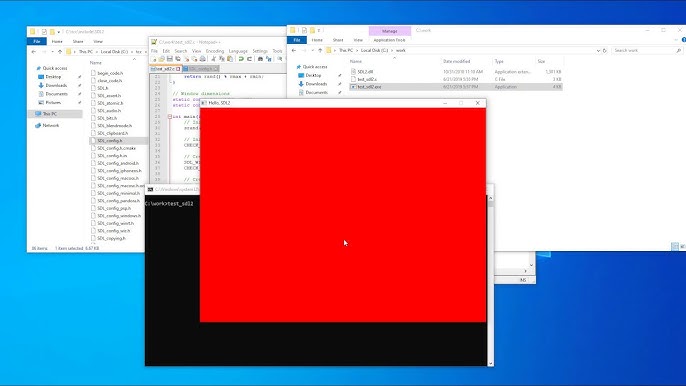The image size is (686, 386).
Task: Collapse fold marker beside int main line
Action: (169, 116)
